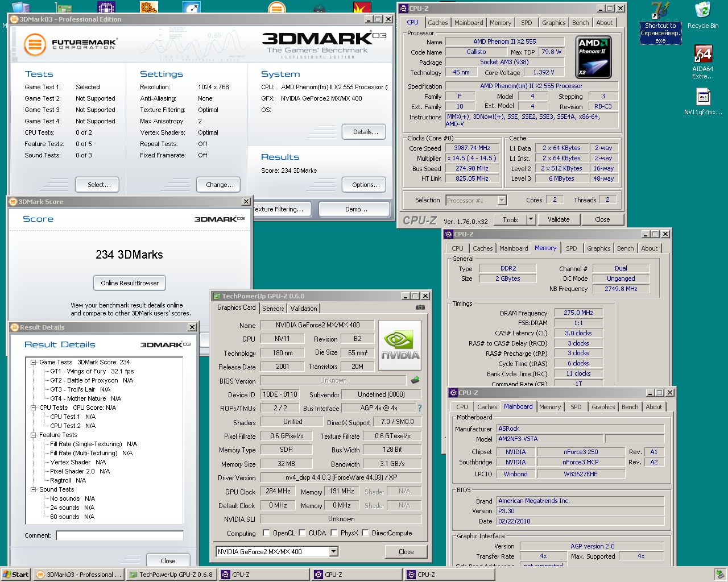Toggle CUDA checkbox in GPU-Z
This screenshot has width=728, height=582.
pos(303,533)
